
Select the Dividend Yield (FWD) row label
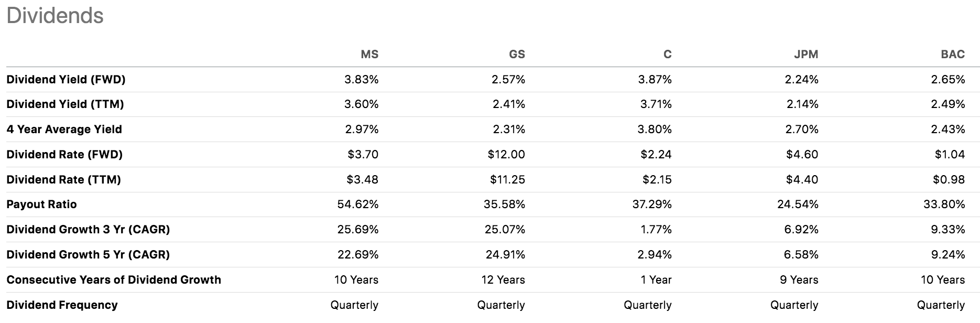[66, 80]
